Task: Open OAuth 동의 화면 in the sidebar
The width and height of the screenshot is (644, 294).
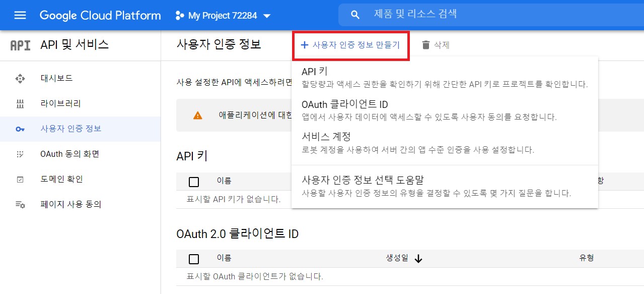Action: point(80,154)
